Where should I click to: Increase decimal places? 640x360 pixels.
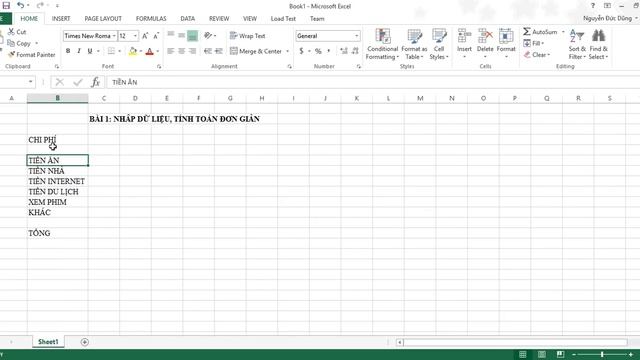pyautogui.click(x=344, y=51)
